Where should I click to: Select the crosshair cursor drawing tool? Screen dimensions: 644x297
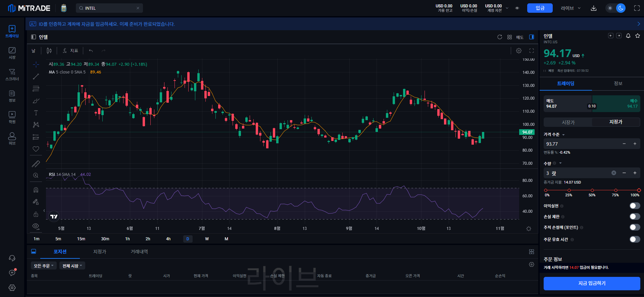pyautogui.click(x=36, y=64)
